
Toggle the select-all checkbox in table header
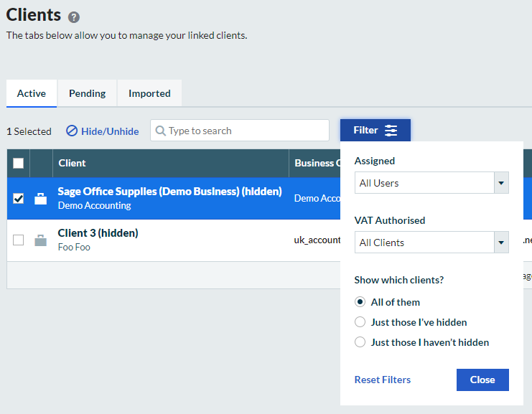pos(19,164)
